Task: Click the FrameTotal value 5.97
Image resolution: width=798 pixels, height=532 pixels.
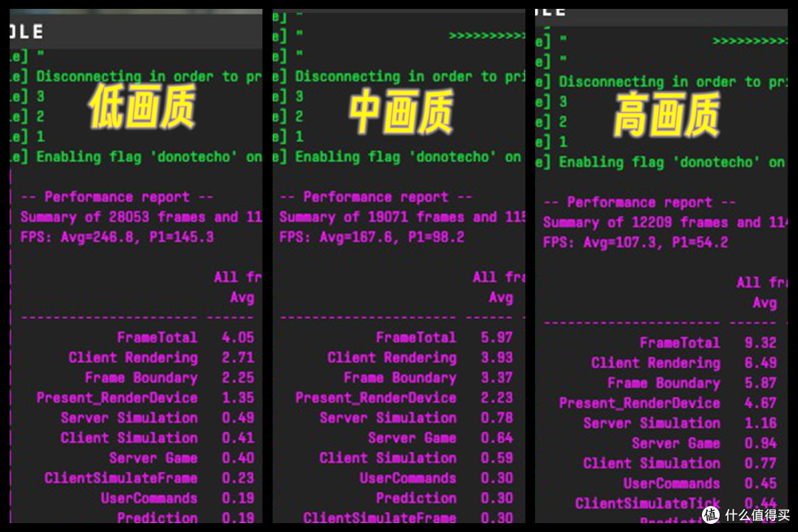Action: pyautogui.click(x=497, y=338)
